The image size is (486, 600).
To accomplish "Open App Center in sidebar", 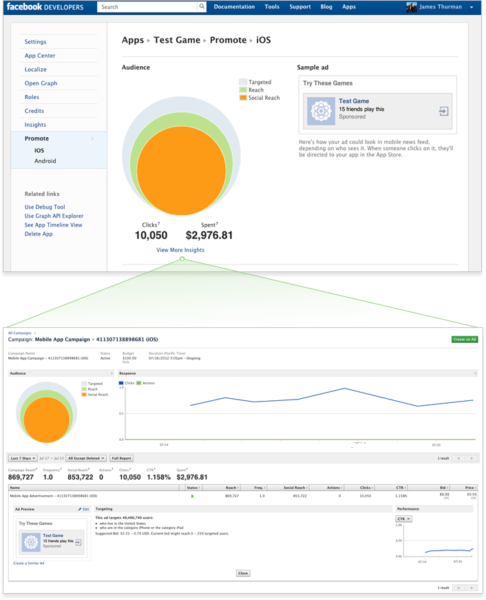I will click(40, 55).
